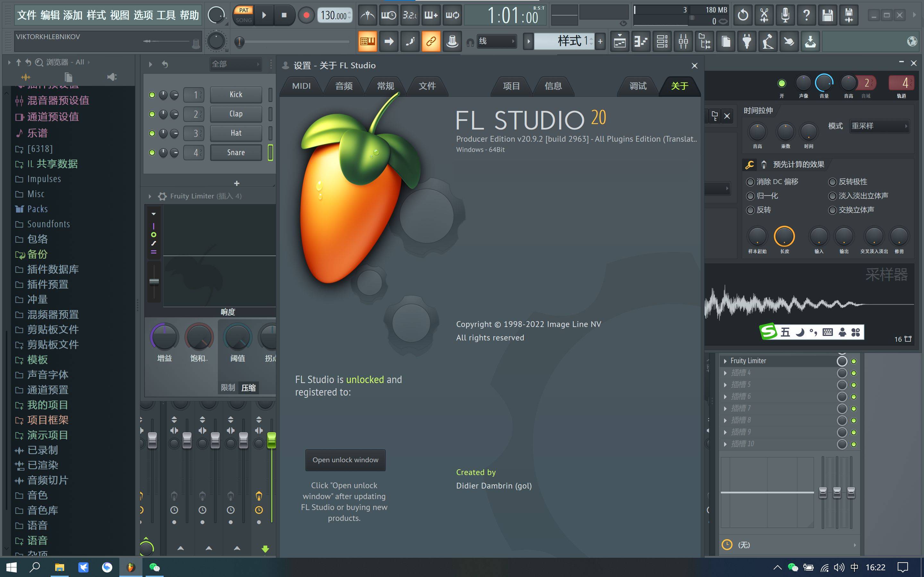Enable 反转 reverse option
The width and height of the screenshot is (924, 577).
pos(749,210)
